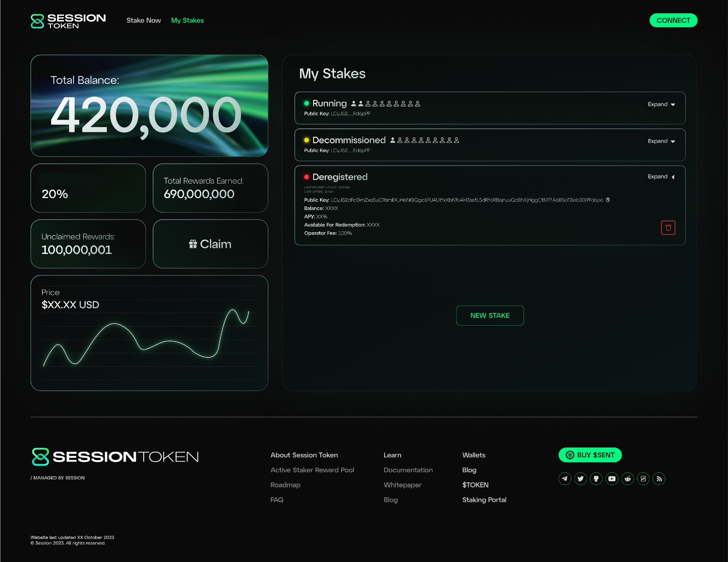Open the My Stakes tab
Viewport: 728px width, 562px height.
point(187,20)
